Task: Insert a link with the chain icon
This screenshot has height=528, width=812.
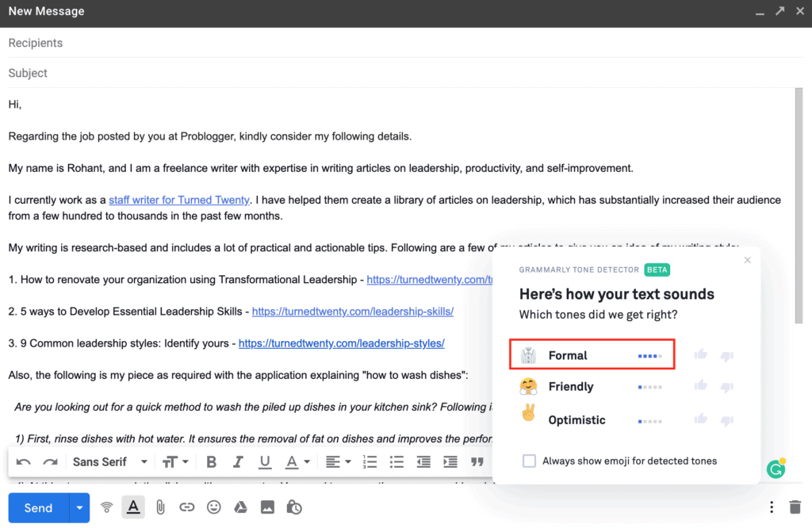Action: coord(187,508)
